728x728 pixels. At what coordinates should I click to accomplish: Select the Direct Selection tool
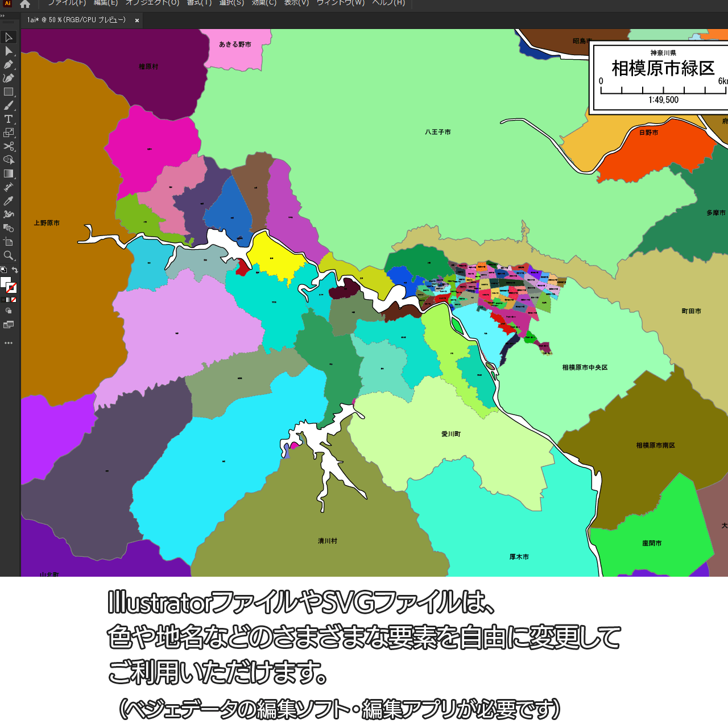[x=9, y=51]
